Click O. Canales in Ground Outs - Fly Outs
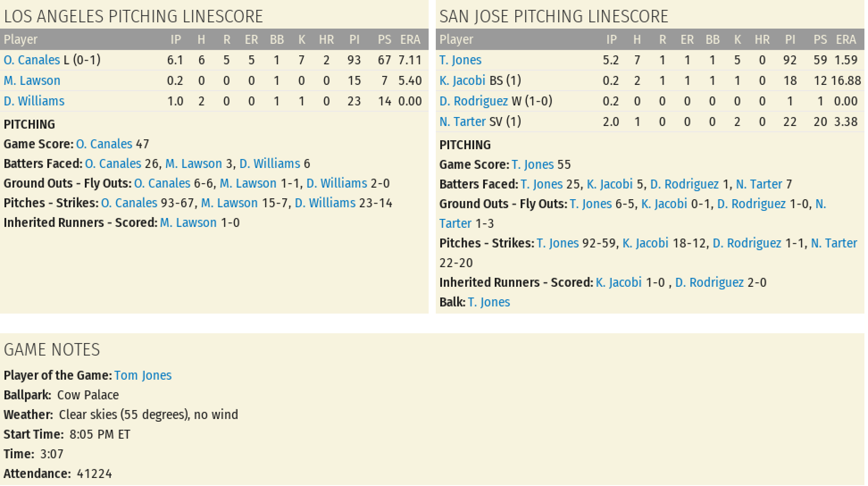The width and height of the screenshot is (868, 486). pyautogui.click(x=162, y=183)
